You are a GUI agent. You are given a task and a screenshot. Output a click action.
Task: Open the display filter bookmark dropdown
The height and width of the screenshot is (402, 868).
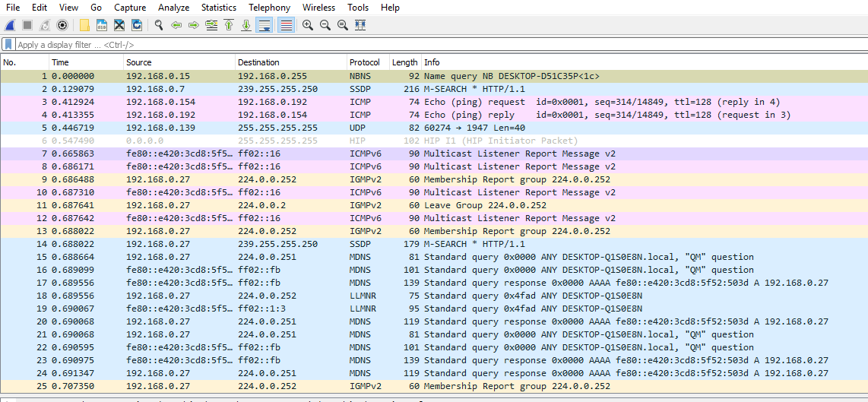(x=8, y=45)
